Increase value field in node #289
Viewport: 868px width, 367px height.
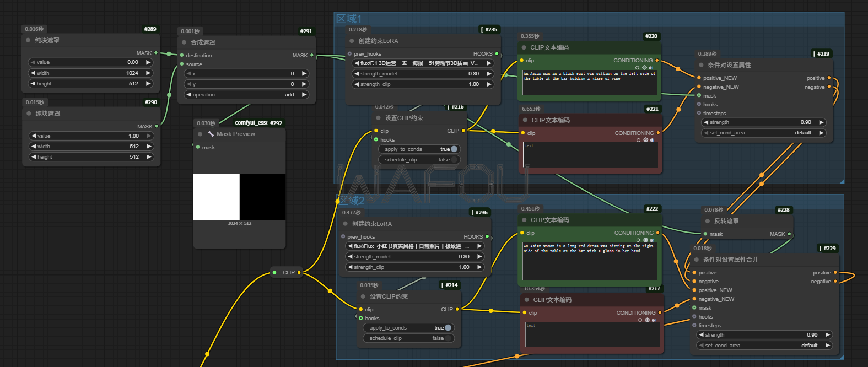pos(148,62)
